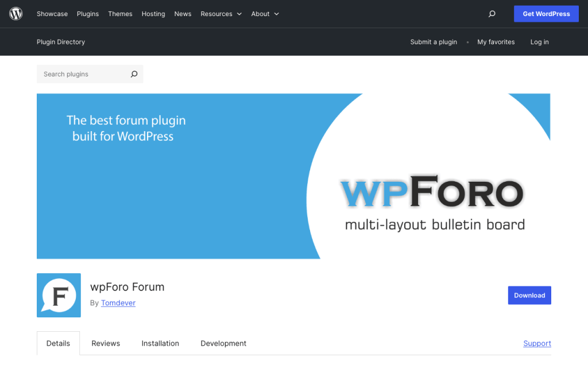Open the Hosting menu item

(x=153, y=14)
